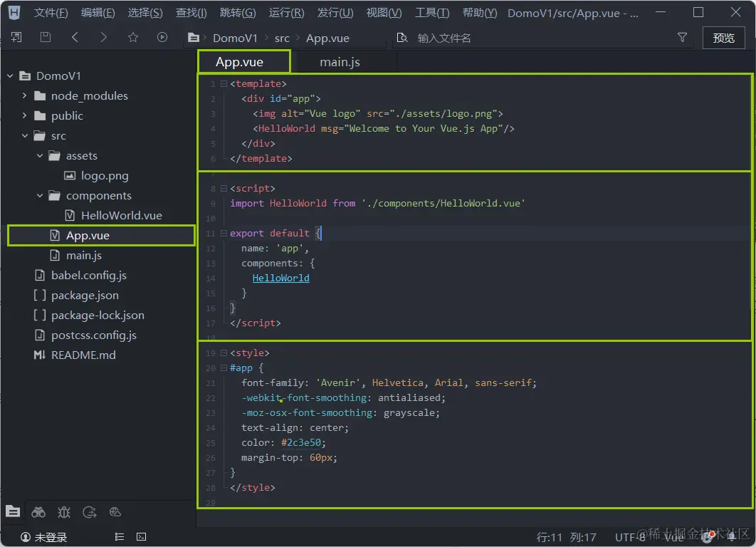Click the star bookmark icon
Screen dimensions: 756x547
(x=133, y=37)
